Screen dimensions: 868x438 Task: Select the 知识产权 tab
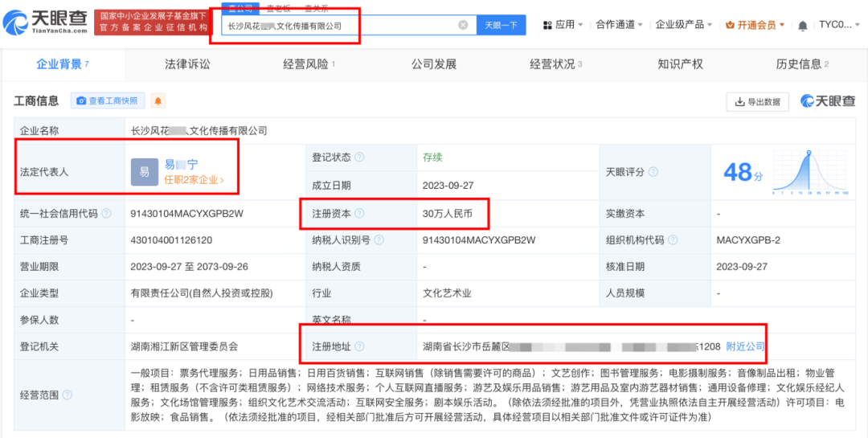[x=680, y=64]
